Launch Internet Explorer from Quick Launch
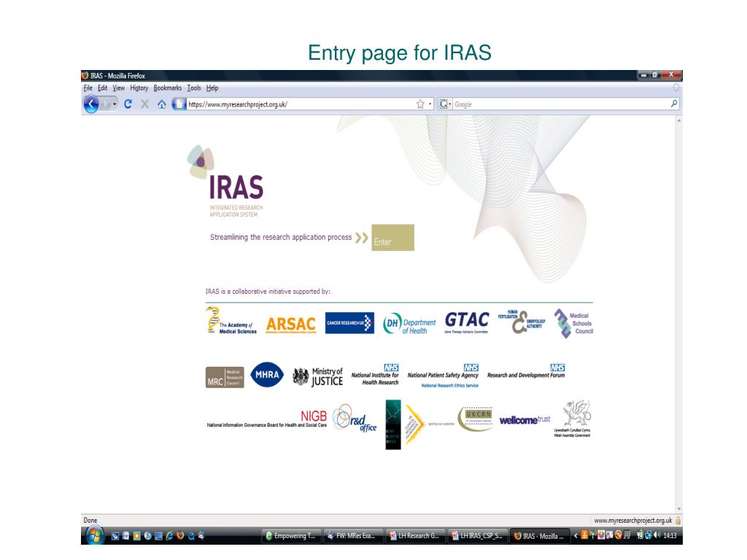The height and width of the screenshot is (560, 747). click(x=169, y=536)
